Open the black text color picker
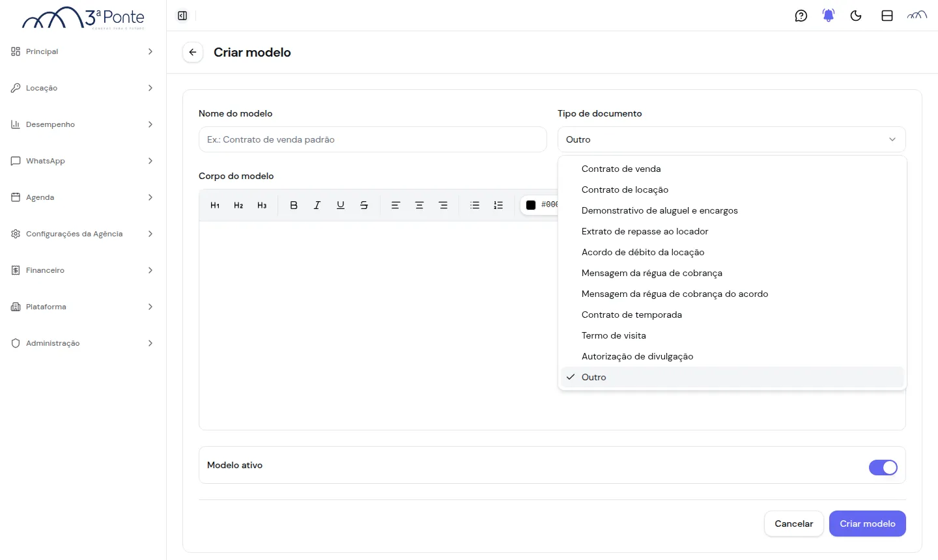 point(531,205)
